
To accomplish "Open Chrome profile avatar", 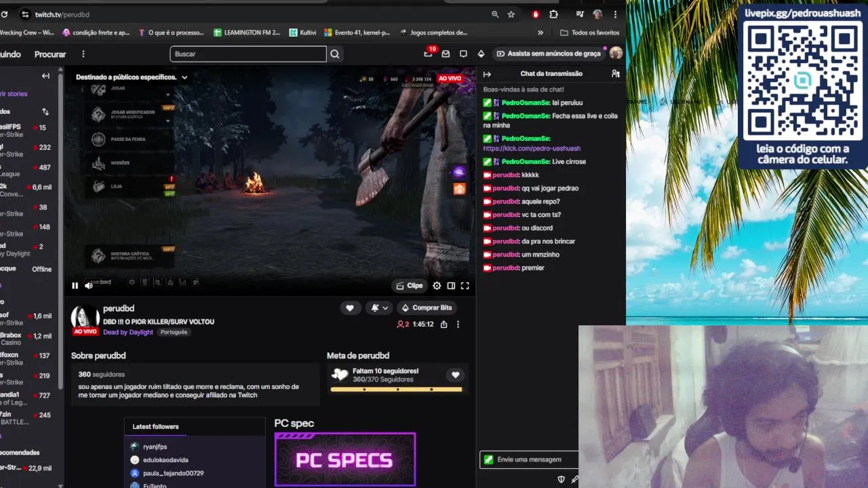I will click(597, 14).
